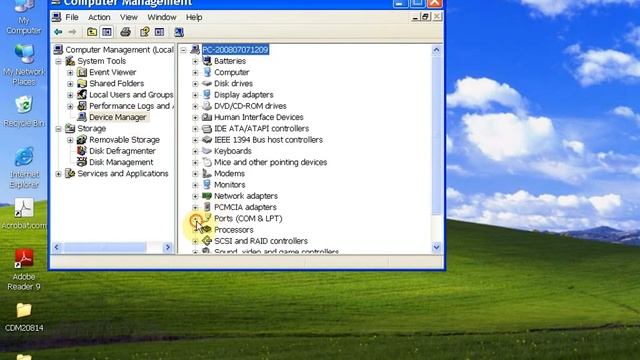Click the device list scroll-down arrow
The height and width of the screenshot is (360, 640).
tap(436, 247)
